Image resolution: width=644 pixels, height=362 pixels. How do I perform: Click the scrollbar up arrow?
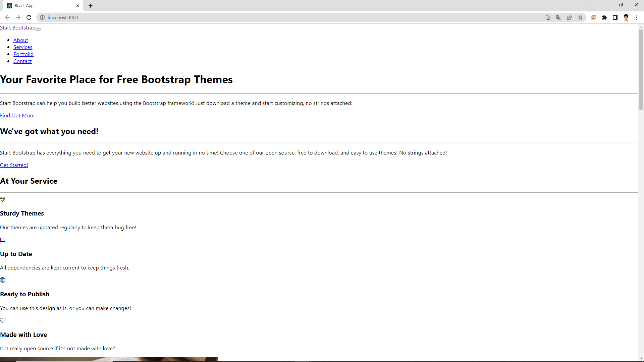coord(641,26)
